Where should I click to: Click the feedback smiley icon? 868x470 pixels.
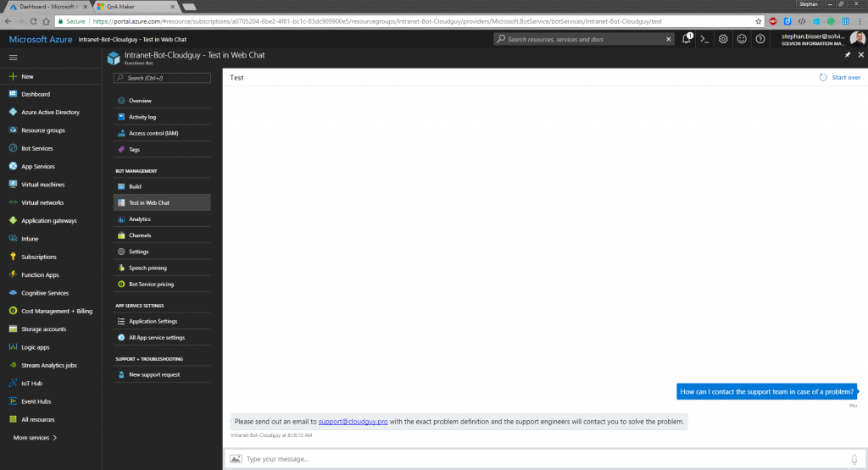[742, 39]
